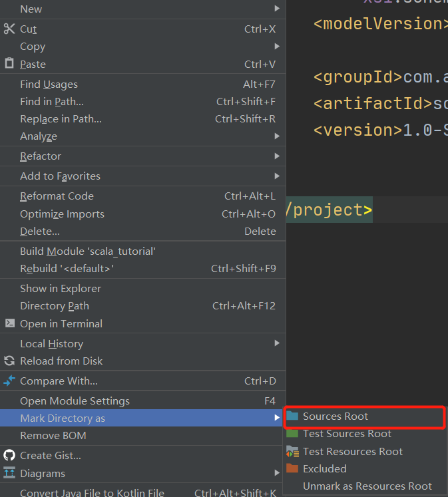Screen dimensions: 448x497
Task: Click the Diagrams icon
Action: click(9, 473)
